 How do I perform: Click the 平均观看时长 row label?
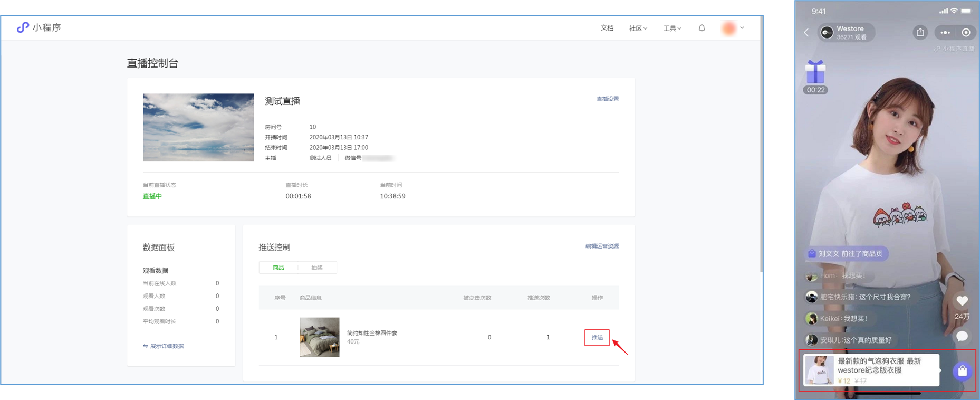tap(159, 321)
